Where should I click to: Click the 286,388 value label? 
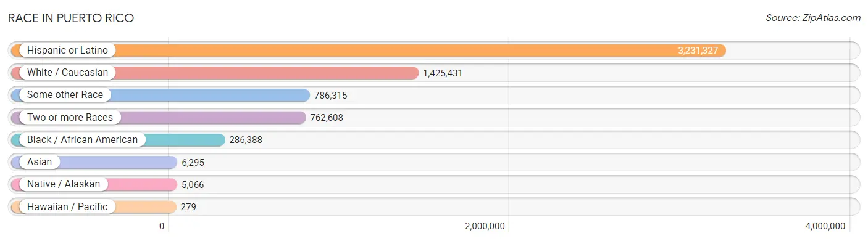tap(246, 140)
